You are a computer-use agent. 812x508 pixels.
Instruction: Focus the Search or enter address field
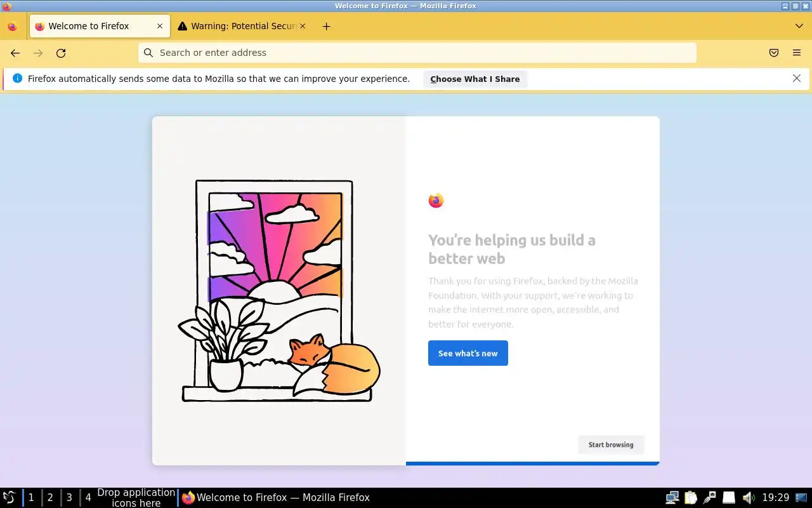click(417, 53)
